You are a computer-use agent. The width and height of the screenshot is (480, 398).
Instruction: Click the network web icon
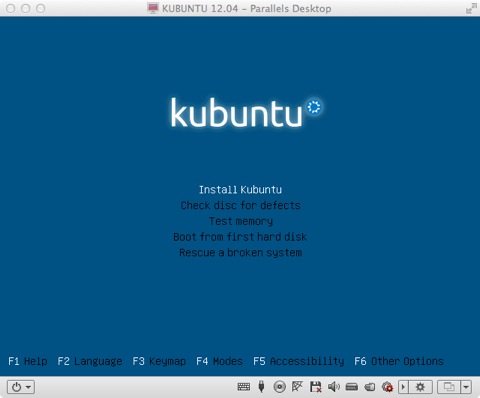(297, 386)
